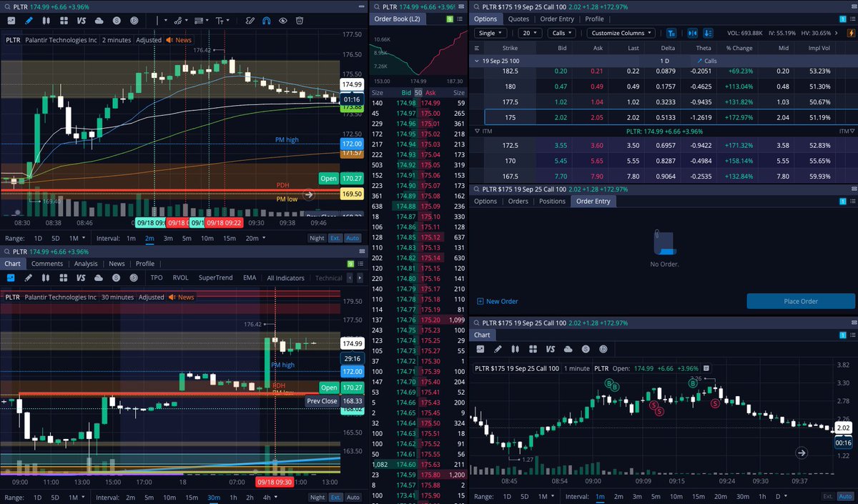
Task: Open the 20 strikes count dropdown
Action: [x=530, y=33]
